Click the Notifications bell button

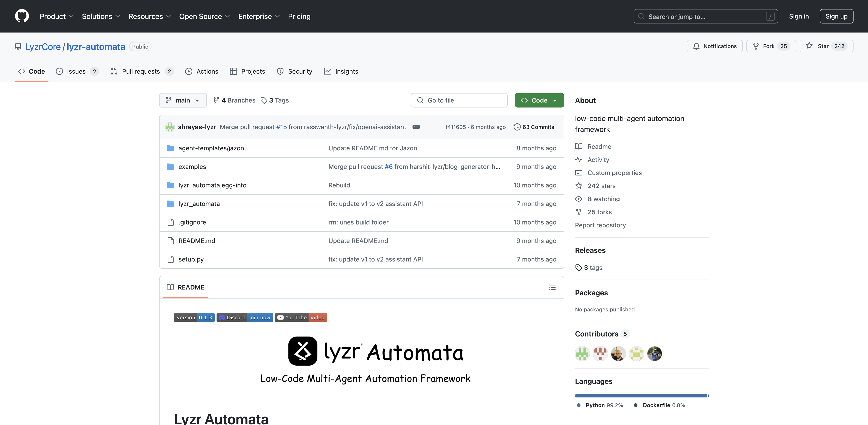pos(714,46)
